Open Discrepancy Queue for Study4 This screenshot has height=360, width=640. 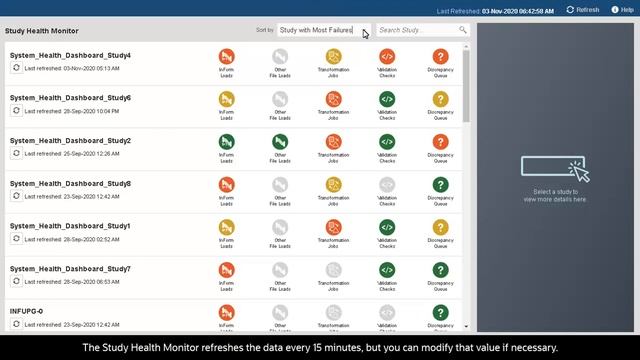pyautogui.click(x=440, y=57)
